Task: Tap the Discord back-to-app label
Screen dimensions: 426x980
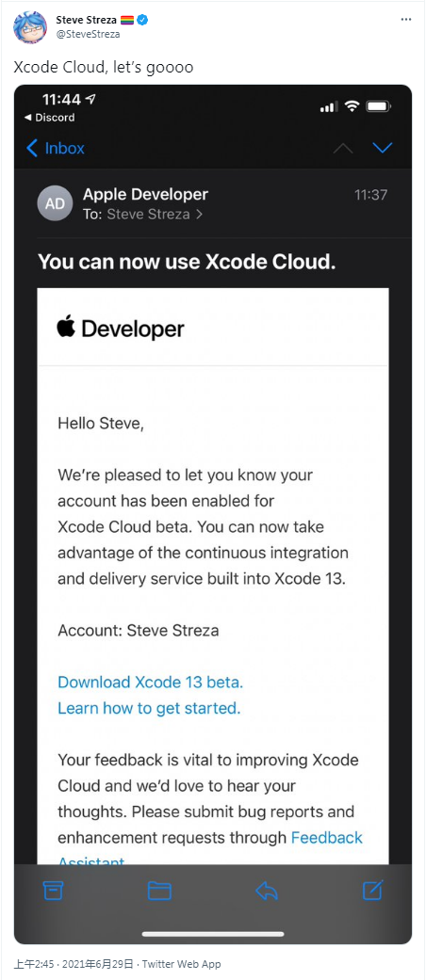Action: coord(49,118)
